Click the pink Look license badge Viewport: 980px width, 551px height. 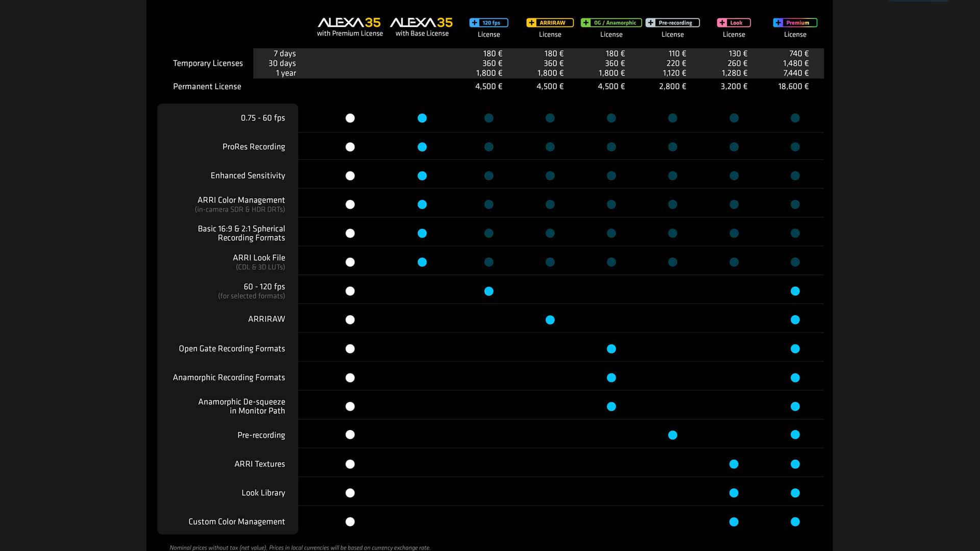pos(733,22)
